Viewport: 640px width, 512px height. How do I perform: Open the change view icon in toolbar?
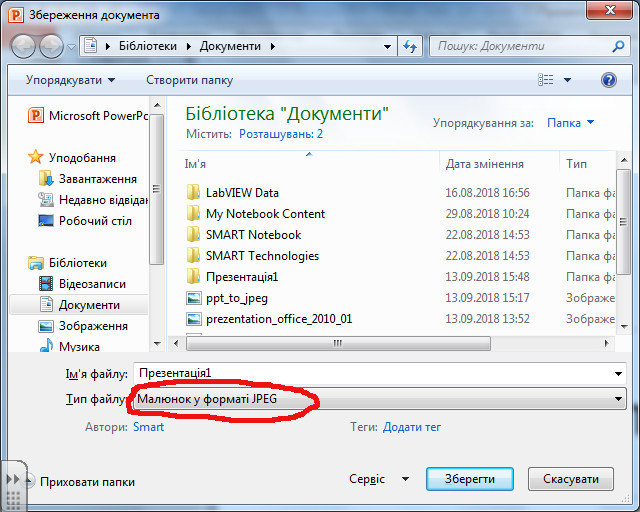pos(546,80)
